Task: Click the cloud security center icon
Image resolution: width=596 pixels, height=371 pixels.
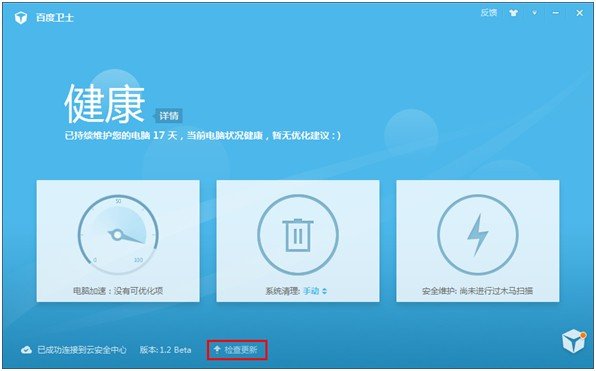Action: tap(26, 350)
